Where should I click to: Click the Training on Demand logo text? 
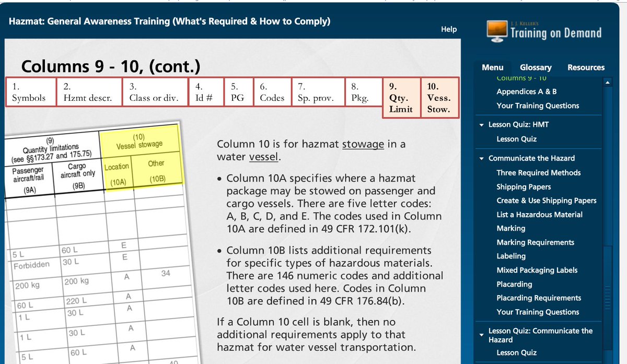coord(556,33)
